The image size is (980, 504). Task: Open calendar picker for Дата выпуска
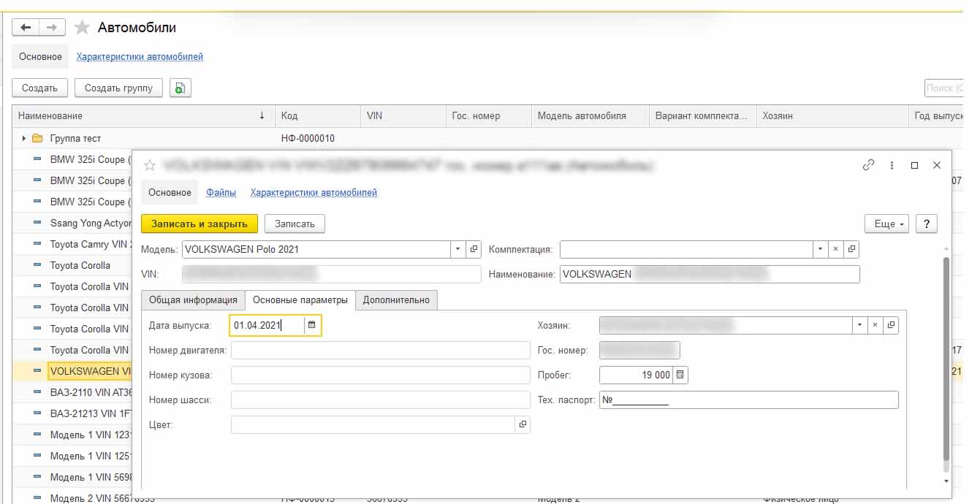tap(312, 326)
